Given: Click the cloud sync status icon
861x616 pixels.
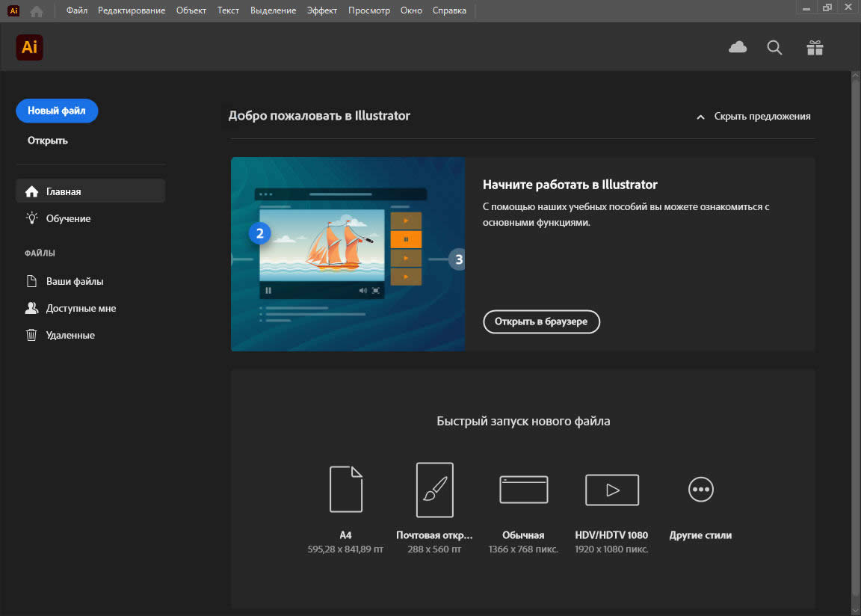Looking at the screenshot, I should point(738,48).
